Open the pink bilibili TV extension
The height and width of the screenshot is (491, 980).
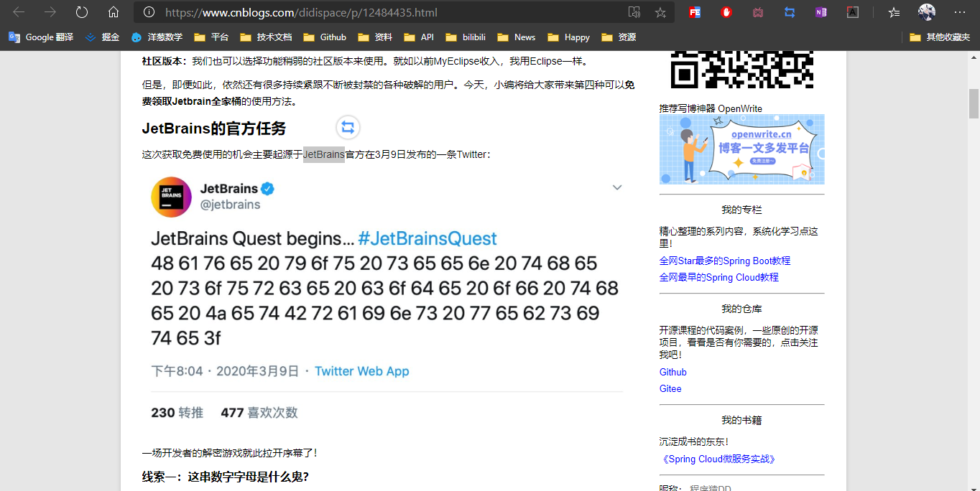pos(758,12)
